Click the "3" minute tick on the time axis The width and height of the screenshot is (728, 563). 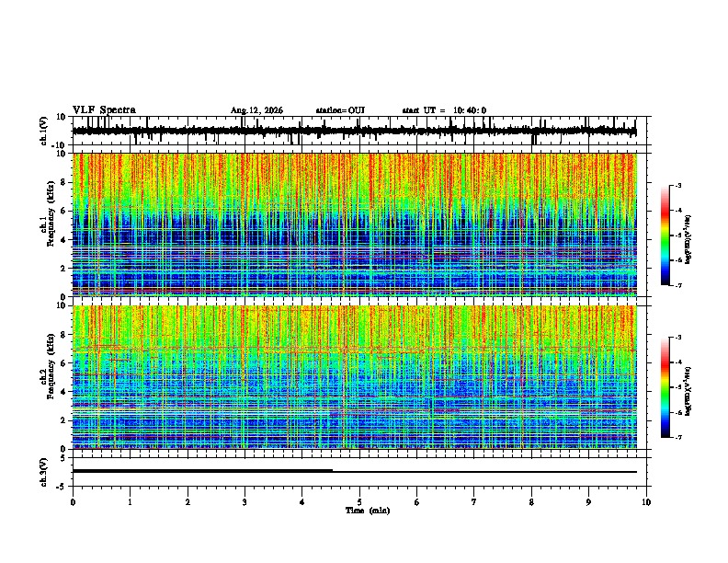click(x=245, y=502)
